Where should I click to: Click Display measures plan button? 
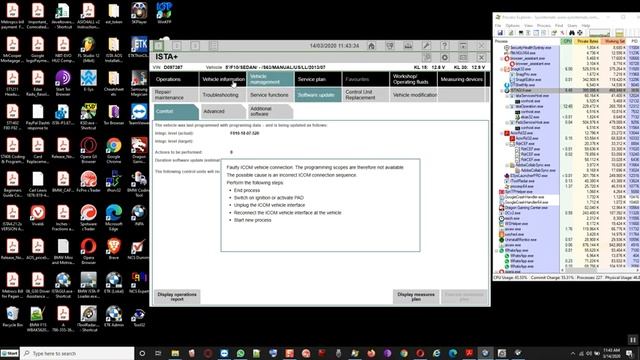pyautogui.click(x=416, y=297)
